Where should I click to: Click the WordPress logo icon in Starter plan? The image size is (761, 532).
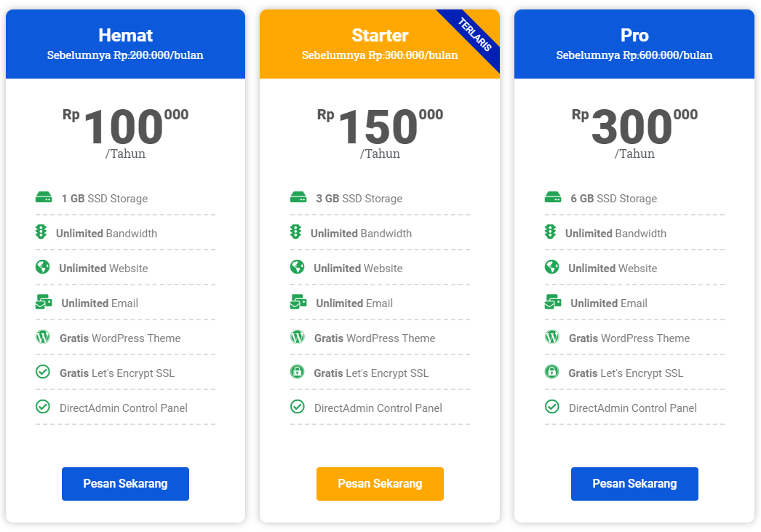pyautogui.click(x=298, y=337)
